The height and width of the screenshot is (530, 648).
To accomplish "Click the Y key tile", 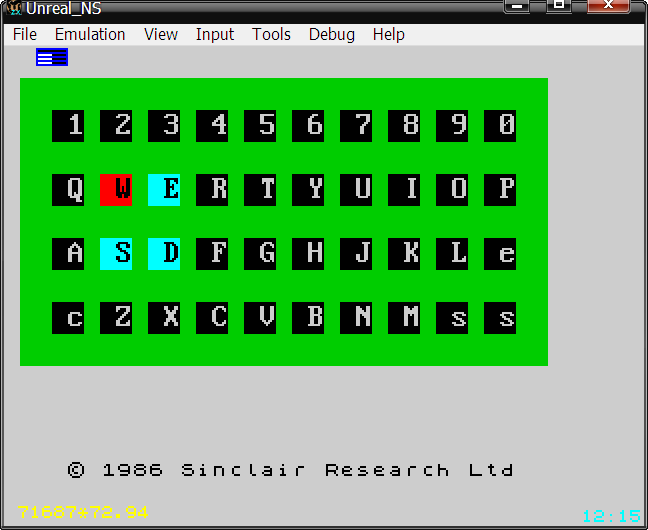I will tap(308, 190).
